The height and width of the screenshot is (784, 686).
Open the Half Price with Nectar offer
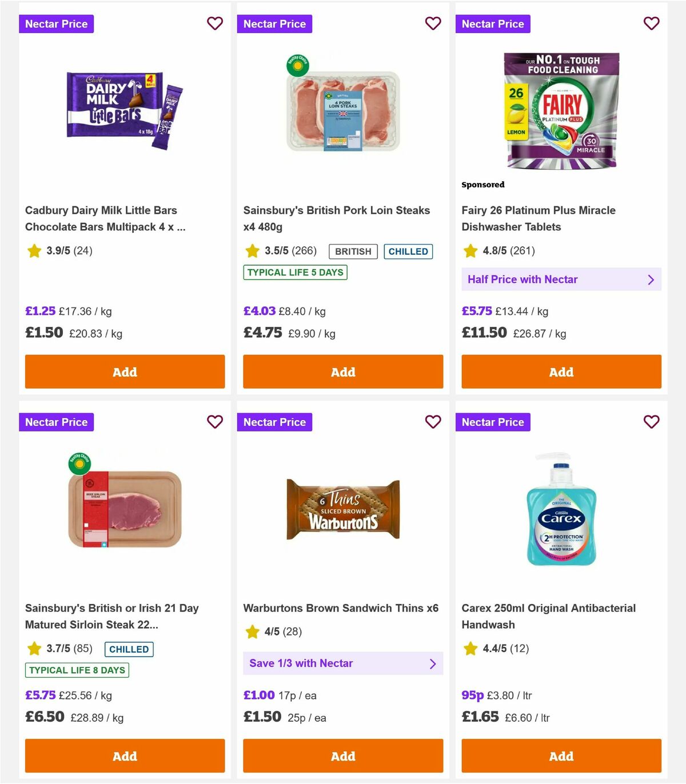(x=561, y=279)
